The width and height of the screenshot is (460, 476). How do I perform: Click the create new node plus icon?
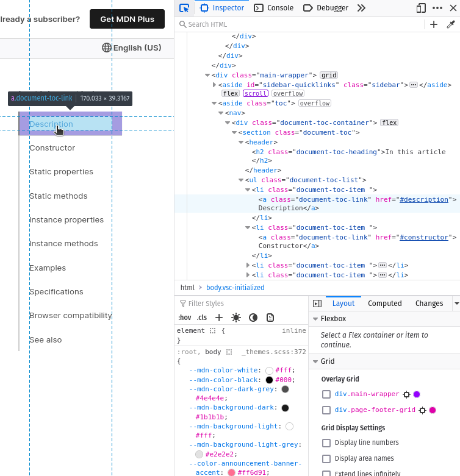point(434,24)
